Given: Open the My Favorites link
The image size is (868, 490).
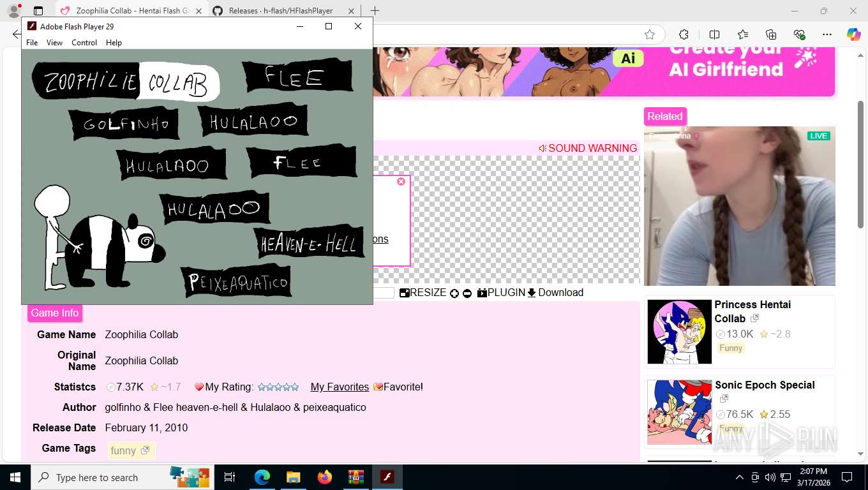Looking at the screenshot, I should tap(340, 387).
